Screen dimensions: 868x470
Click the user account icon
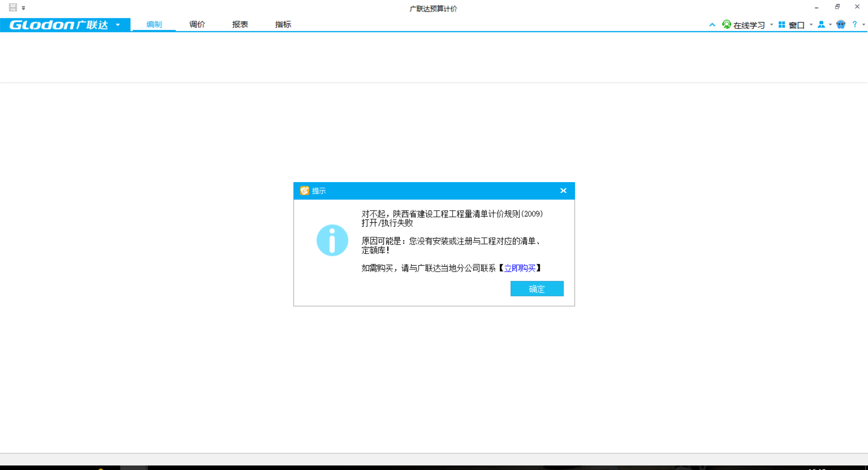(821, 24)
